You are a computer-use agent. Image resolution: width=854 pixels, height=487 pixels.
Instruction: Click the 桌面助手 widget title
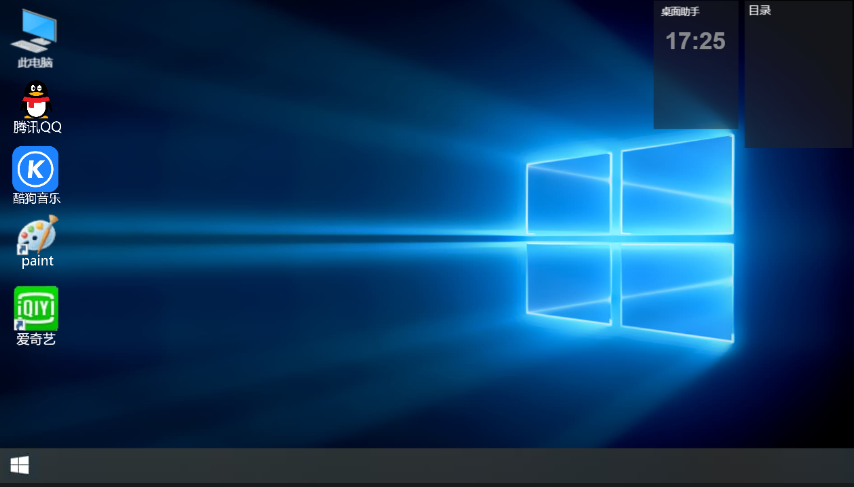click(680, 11)
